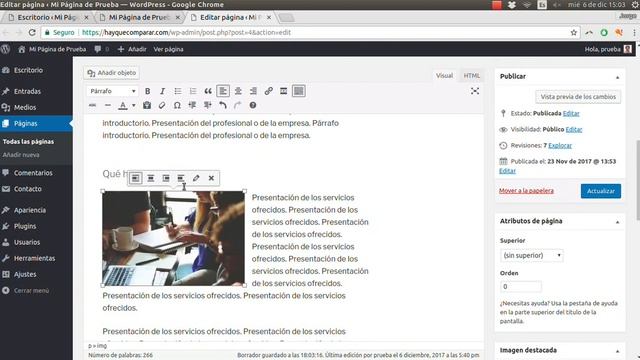Open the text color picker

[x=123, y=105]
